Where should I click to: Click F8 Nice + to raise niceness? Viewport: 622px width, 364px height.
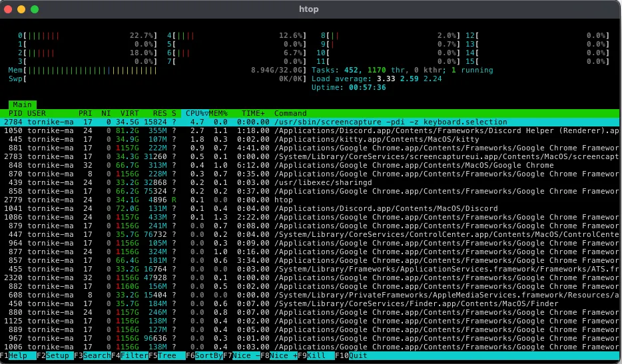(278, 355)
